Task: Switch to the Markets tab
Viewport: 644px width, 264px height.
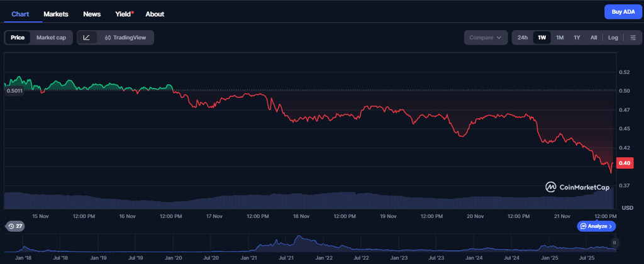Action: (x=56, y=14)
